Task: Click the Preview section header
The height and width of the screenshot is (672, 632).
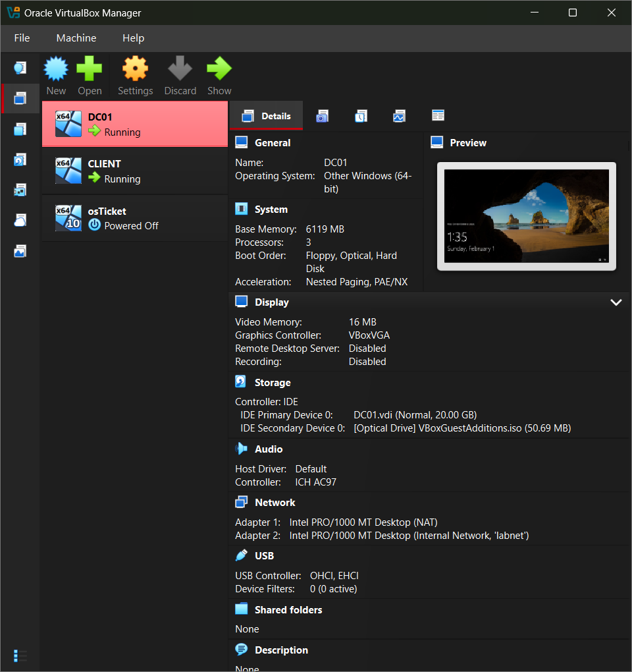Action: coord(468,143)
